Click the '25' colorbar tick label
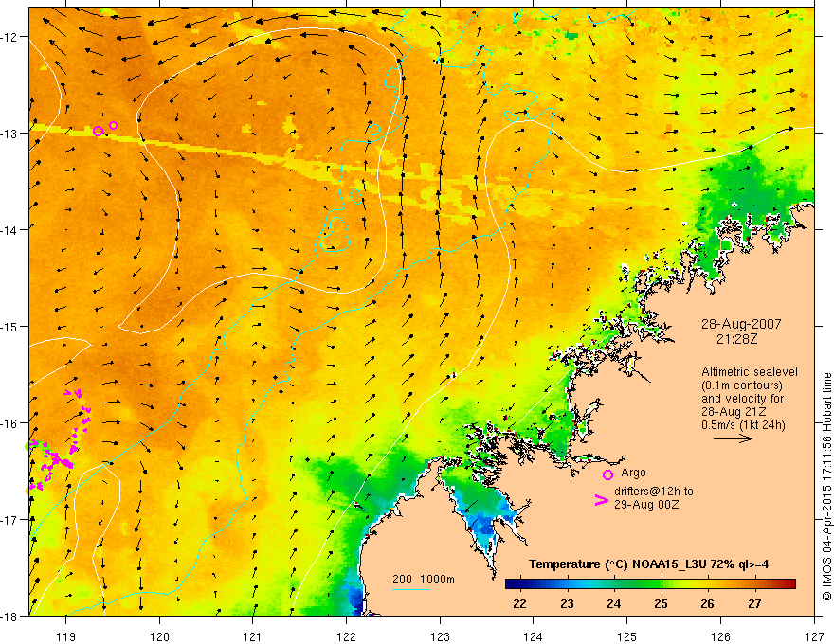 661,603
